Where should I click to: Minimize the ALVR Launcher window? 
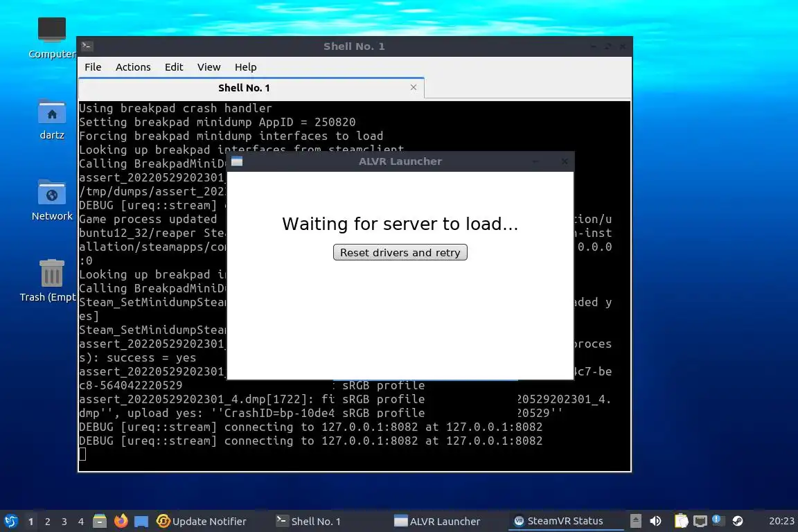point(535,161)
